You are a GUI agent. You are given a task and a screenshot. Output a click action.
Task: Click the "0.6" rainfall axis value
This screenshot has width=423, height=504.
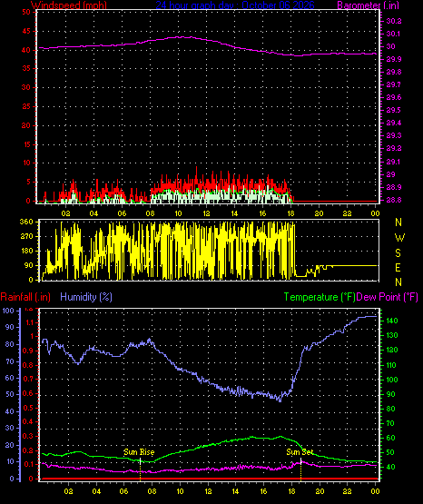tap(27, 394)
